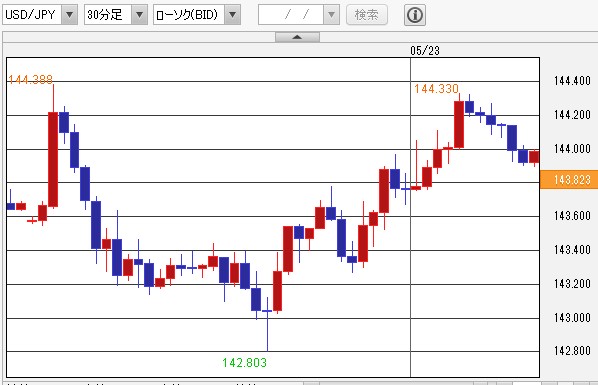Click the 144.000 axis value
The image size is (598, 385).
(x=572, y=148)
